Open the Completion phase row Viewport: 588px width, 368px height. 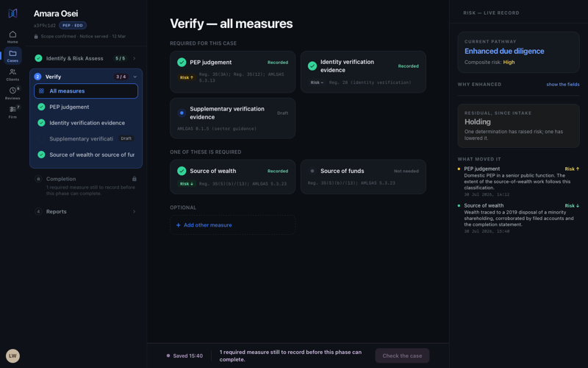tap(86, 185)
